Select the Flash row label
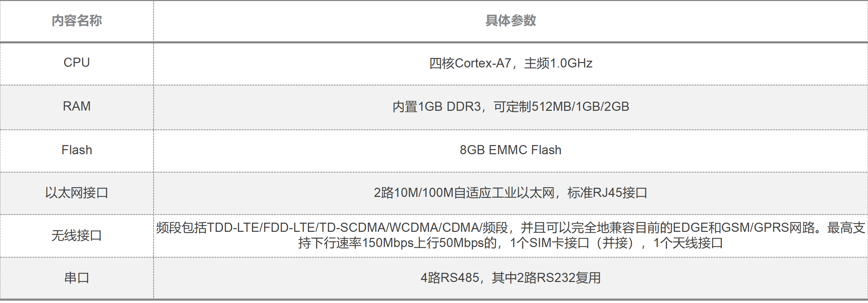 77,150
